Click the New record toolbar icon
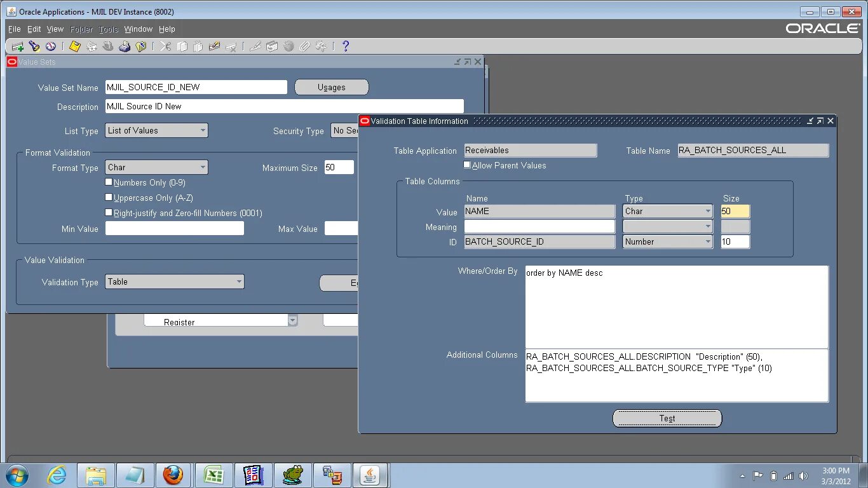 click(18, 46)
